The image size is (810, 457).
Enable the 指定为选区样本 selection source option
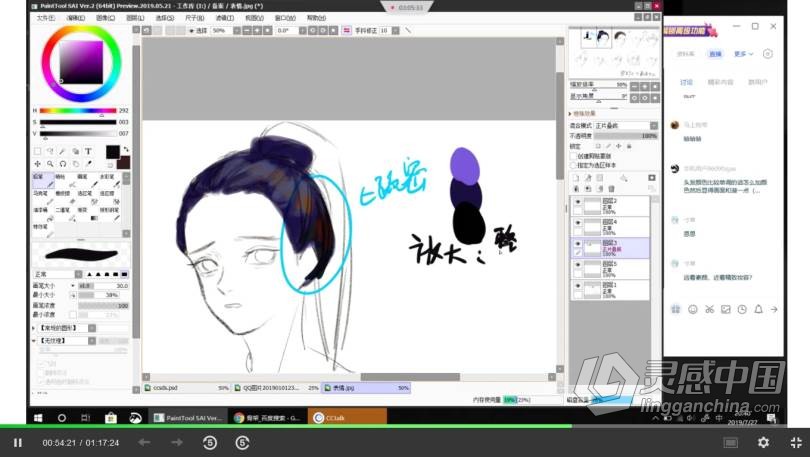click(573, 165)
